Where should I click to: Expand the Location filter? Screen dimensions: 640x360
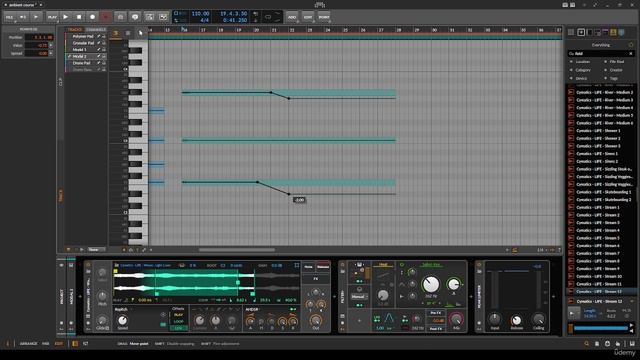[582, 62]
